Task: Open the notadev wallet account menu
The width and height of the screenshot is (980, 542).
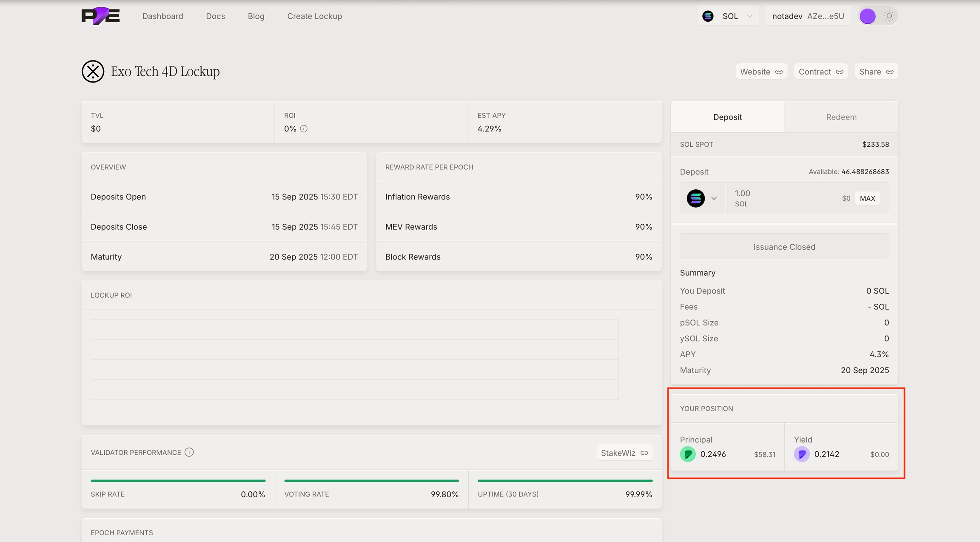Action: coord(808,16)
